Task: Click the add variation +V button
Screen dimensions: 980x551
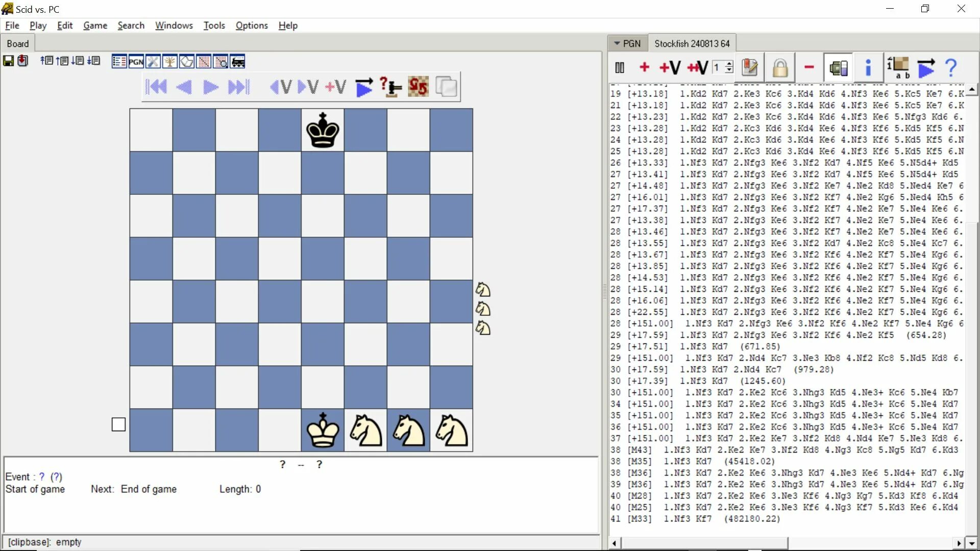Action: click(670, 68)
